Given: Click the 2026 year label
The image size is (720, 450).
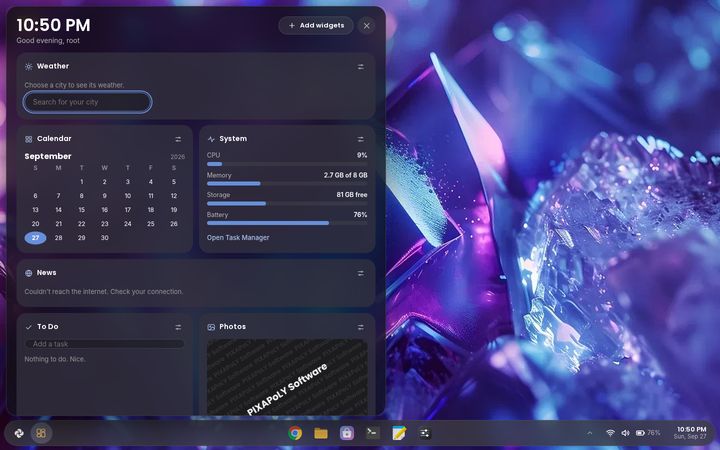Looking at the screenshot, I should (x=178, y=157).
